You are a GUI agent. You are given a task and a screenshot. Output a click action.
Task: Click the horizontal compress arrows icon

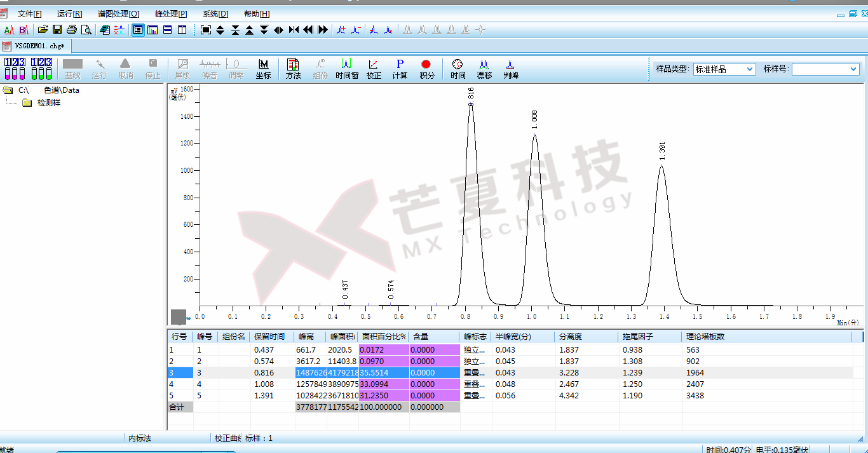pyautogui.click(x=294, y=29)
